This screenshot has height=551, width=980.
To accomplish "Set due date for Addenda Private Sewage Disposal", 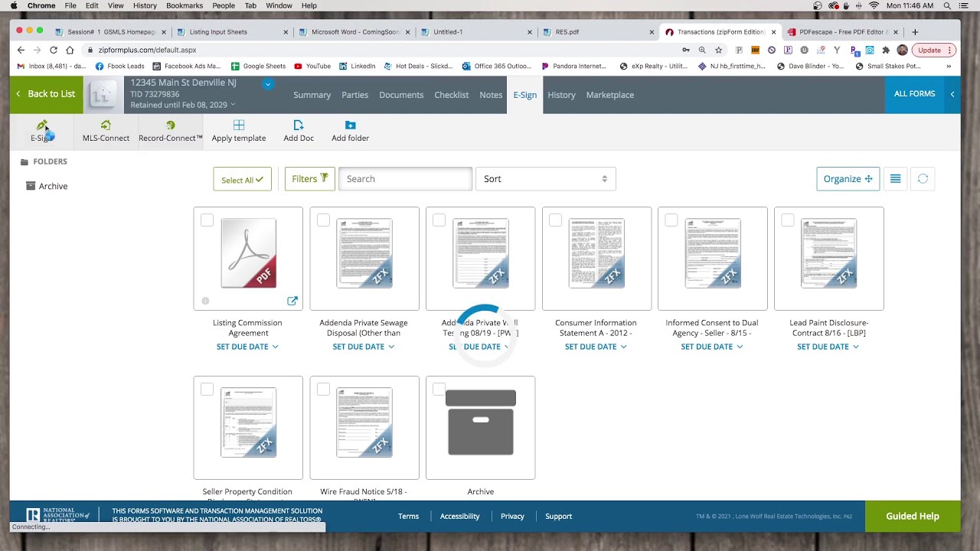I will [364, 347].
